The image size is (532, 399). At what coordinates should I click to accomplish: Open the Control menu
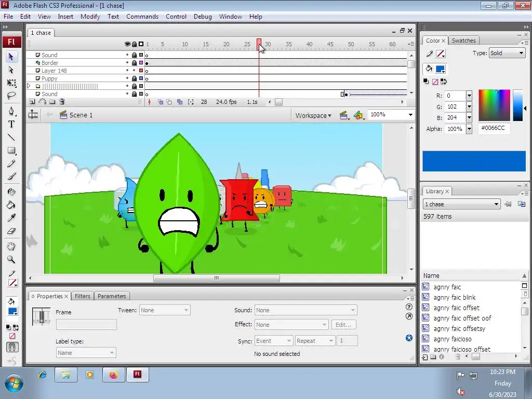(176, 17)
